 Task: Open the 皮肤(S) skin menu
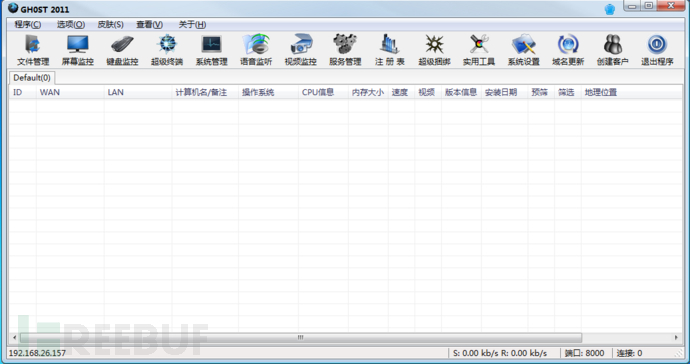tap(110, 25)
